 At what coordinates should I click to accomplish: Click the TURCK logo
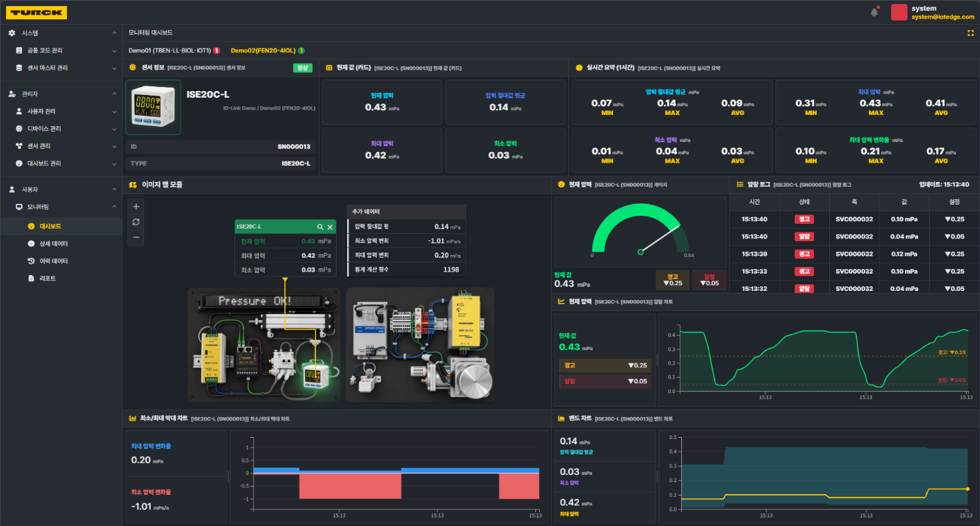tap(37, 12)
